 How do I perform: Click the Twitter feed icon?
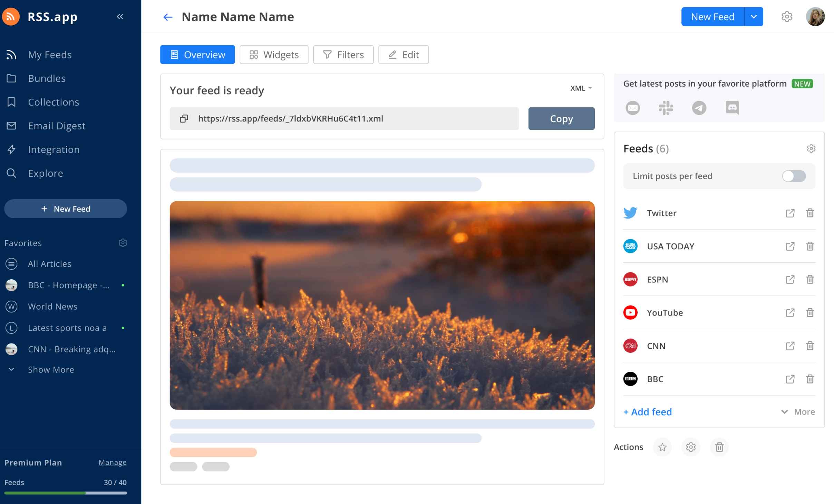[631, 213]
